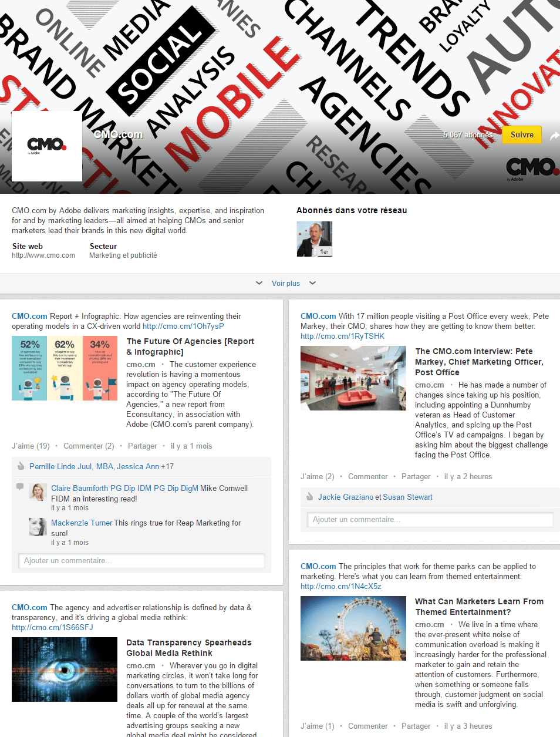Open the link http://cmo.cm/1Oh7ysP

tap(183, 327)
